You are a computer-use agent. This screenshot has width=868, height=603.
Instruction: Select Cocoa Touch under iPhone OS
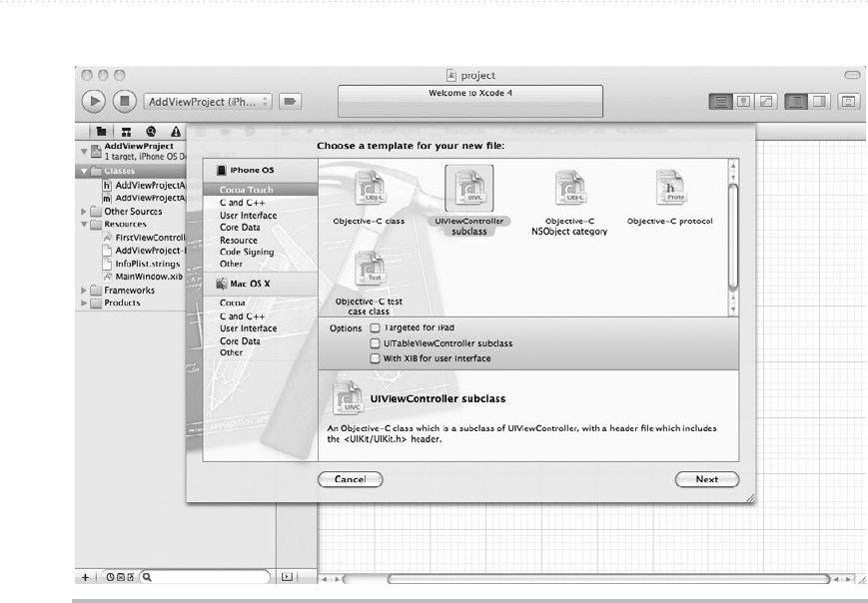(260, 190)
